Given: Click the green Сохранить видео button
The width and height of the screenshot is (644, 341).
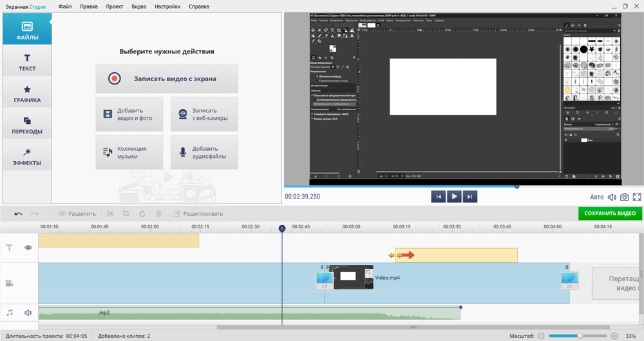Looking at the screenshot, I should 610,213.
